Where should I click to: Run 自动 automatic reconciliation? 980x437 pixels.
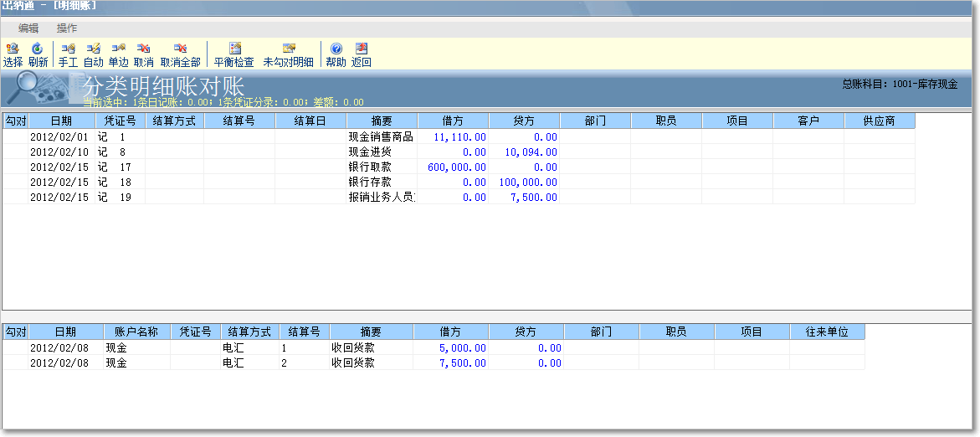[94, 55]
